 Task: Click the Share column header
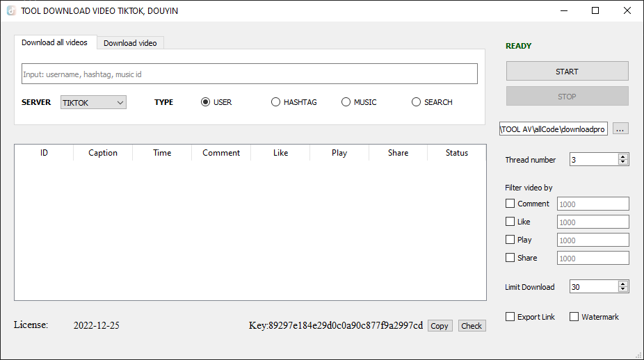click(x=398, y=153)
